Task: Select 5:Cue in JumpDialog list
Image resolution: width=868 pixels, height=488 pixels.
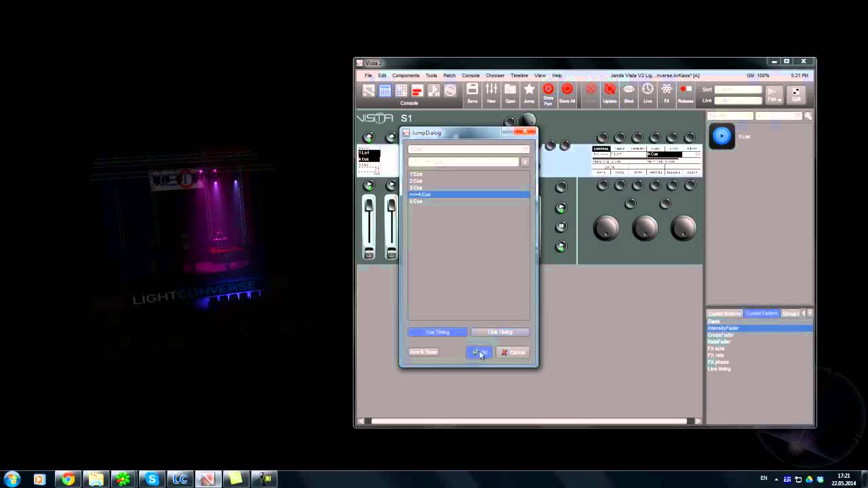Action: click(469, 201)
